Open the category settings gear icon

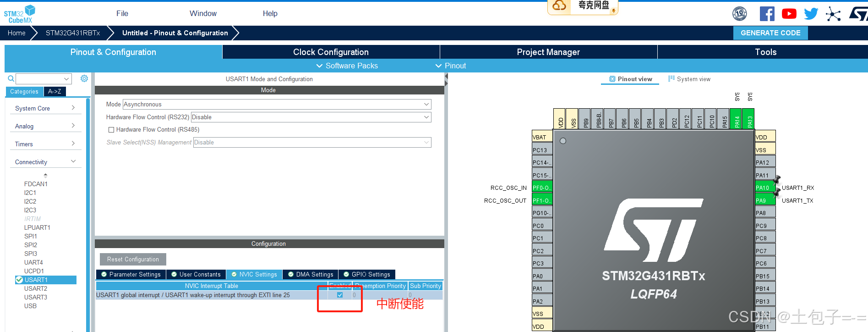84,78
